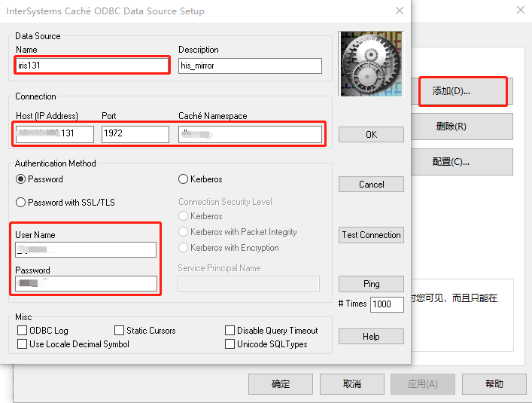
Task: Tick the Static Cursors checkbox
Action: tap(120, 331)
